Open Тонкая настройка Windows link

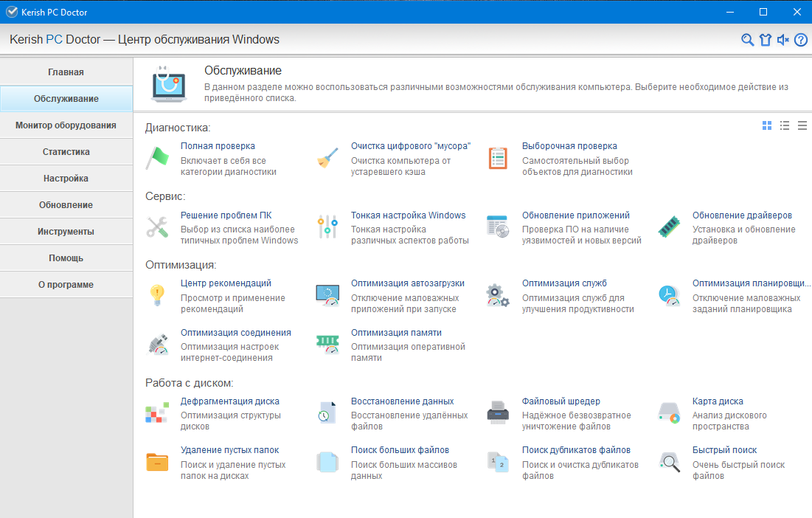(408, 215)
